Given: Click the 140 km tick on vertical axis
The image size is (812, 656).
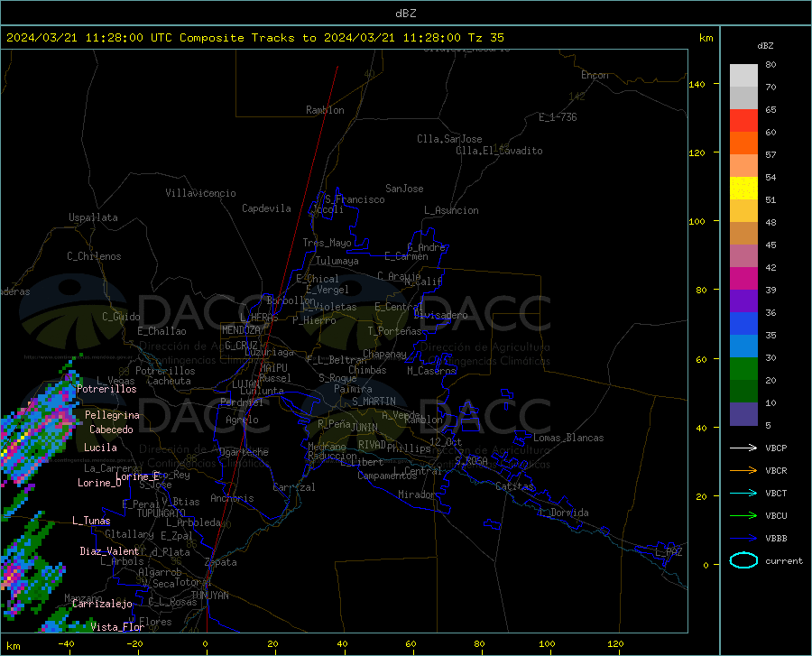Looking at the screenshot, I should (x=697, y=85).
